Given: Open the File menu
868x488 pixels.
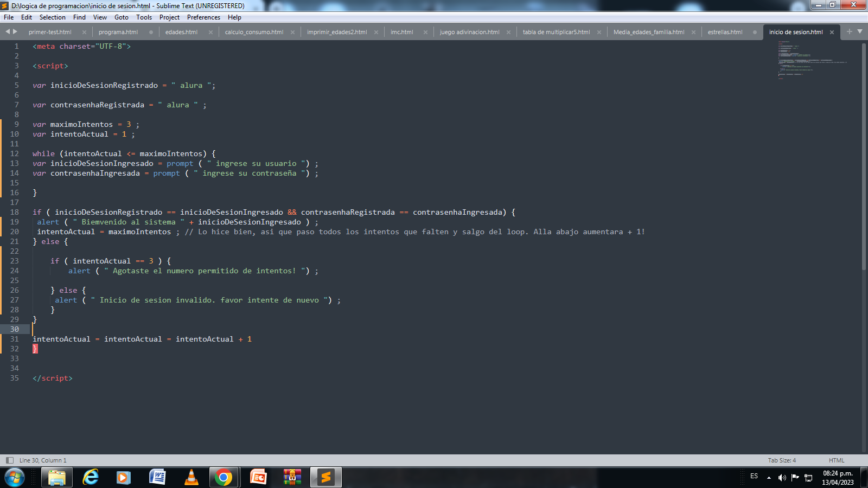Looking at the screenshot, I should click(9, 17).
